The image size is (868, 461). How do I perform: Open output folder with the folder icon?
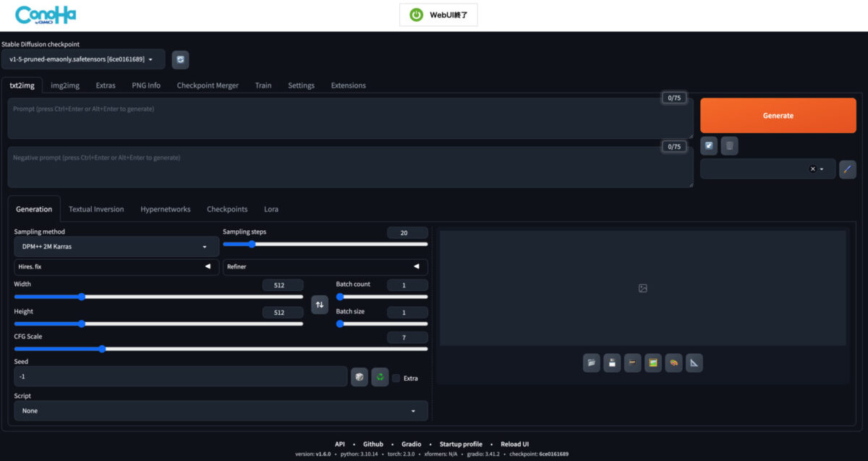tap(591, 363)
